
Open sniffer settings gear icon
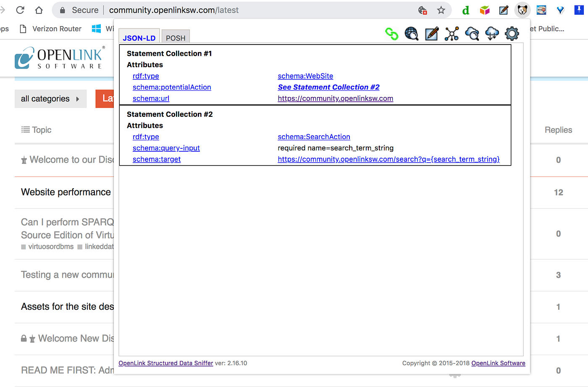point(512,34)
